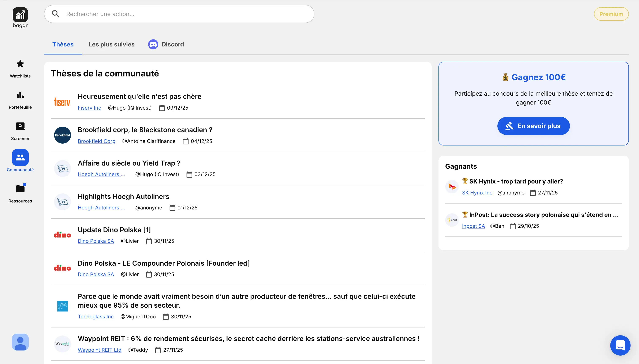Click the Premium badge button
The image size is (639, 364).
click(611, 14)
